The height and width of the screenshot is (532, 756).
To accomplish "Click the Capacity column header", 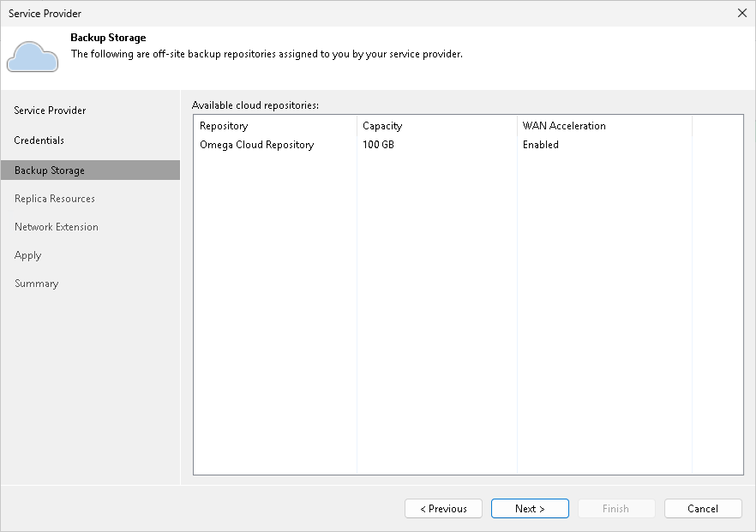I will [382, 125].
